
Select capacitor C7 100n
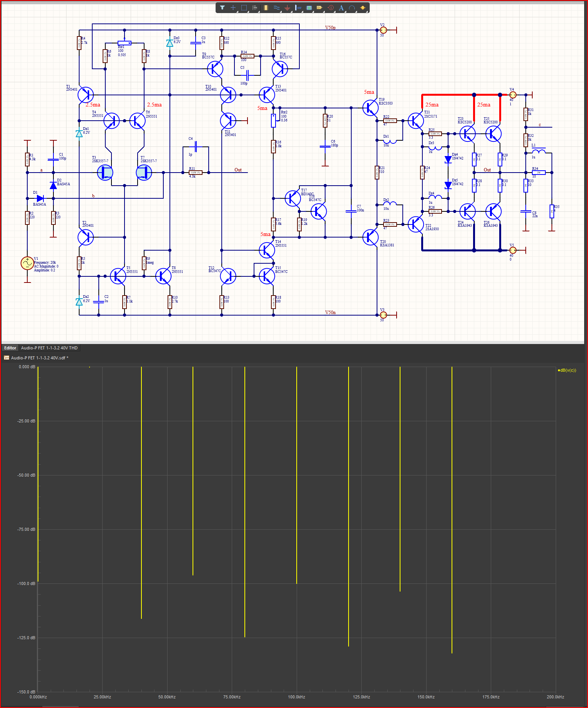(351, 211)
